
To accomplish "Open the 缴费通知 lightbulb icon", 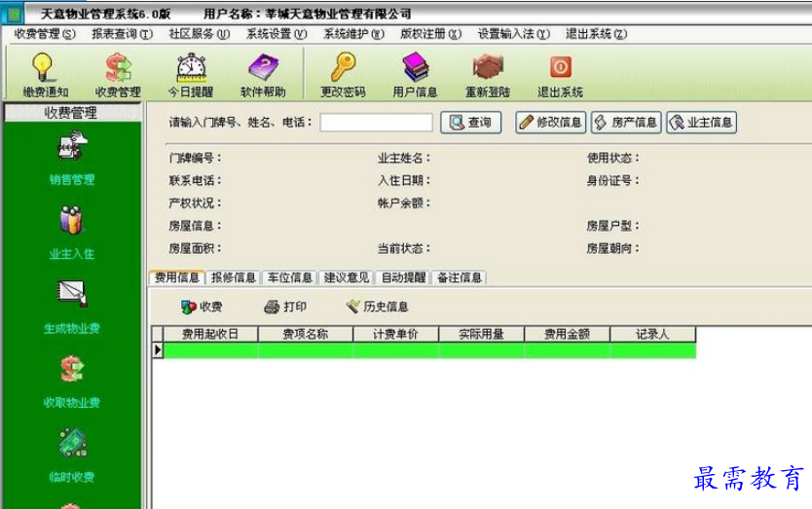I will point(45,75).
